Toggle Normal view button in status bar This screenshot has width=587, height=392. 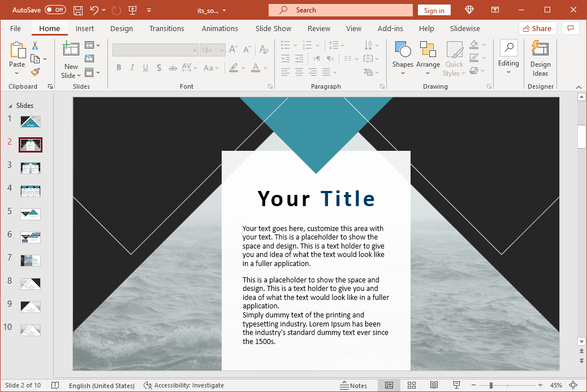point(389,385)
